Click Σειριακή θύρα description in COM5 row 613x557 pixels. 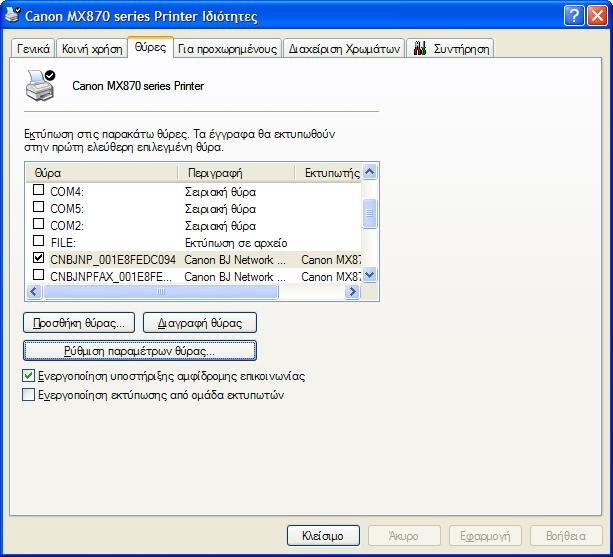[220, 209]
